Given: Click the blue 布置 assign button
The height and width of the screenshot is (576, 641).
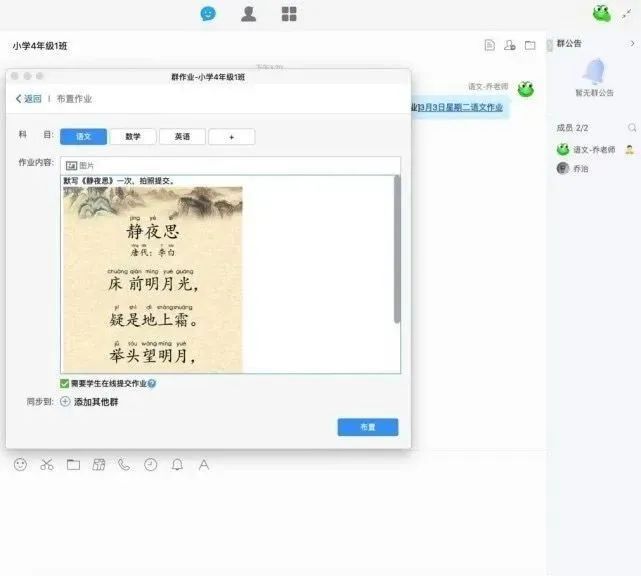Looking at the screenshot, I should (x=368, y=427).
